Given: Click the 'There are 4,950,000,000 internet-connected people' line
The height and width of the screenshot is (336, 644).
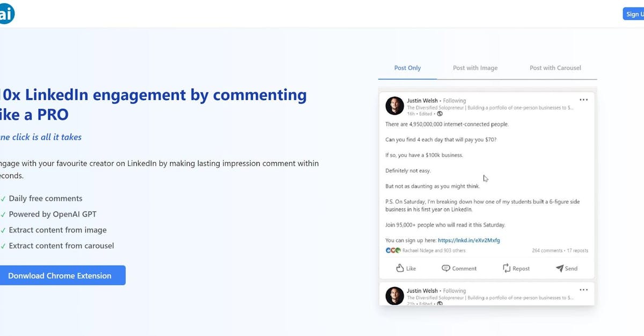Looking at the screenshot, I should (x=447, y=124).
